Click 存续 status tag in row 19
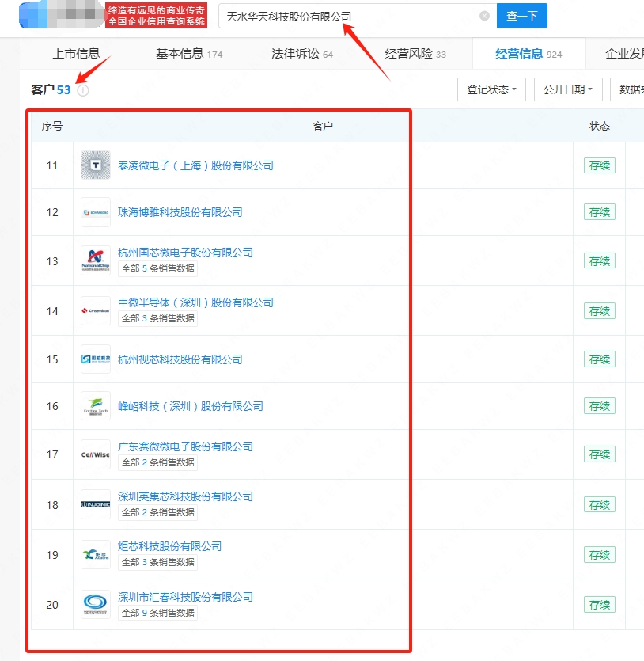 [x=600, y=555]
